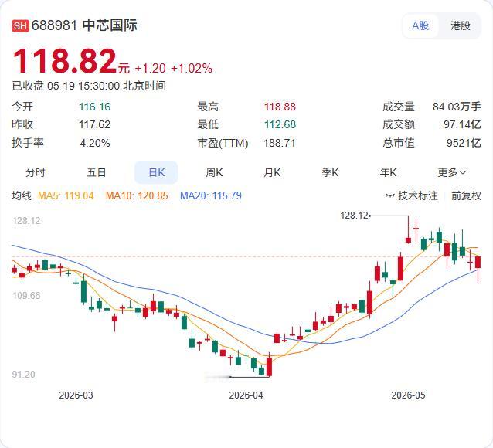Click the 2026-05 date axis label
493x448 pixels.
click(x=408, y=395)
